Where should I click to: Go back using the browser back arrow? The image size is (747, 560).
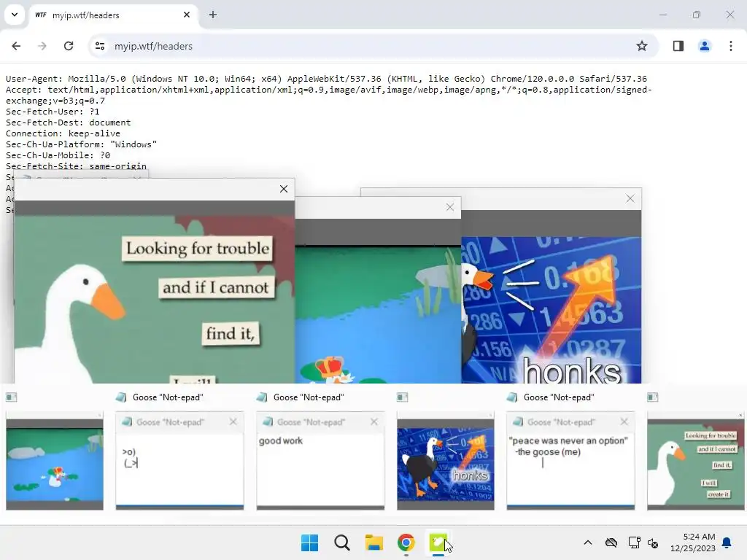[x=16, y=46]
